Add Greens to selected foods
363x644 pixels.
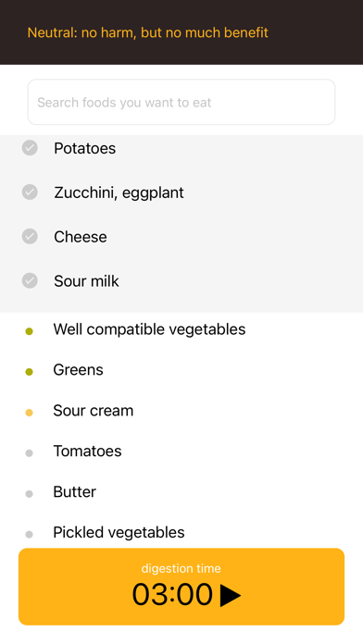(x=181, y=369)
